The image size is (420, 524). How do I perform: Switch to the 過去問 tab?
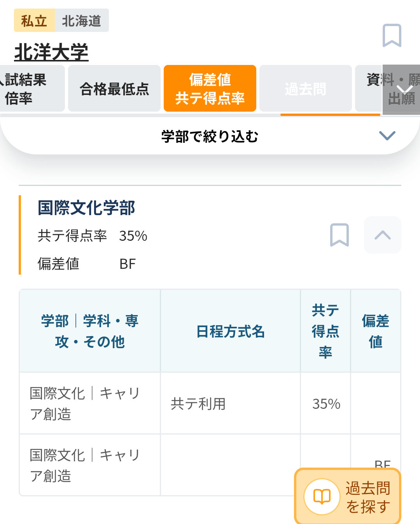pos(305,89)
